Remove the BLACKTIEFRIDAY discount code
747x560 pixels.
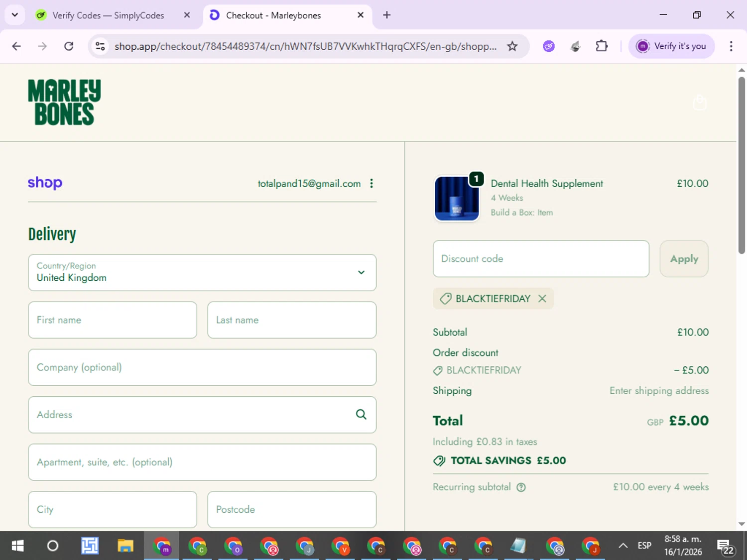pos(542,298)
